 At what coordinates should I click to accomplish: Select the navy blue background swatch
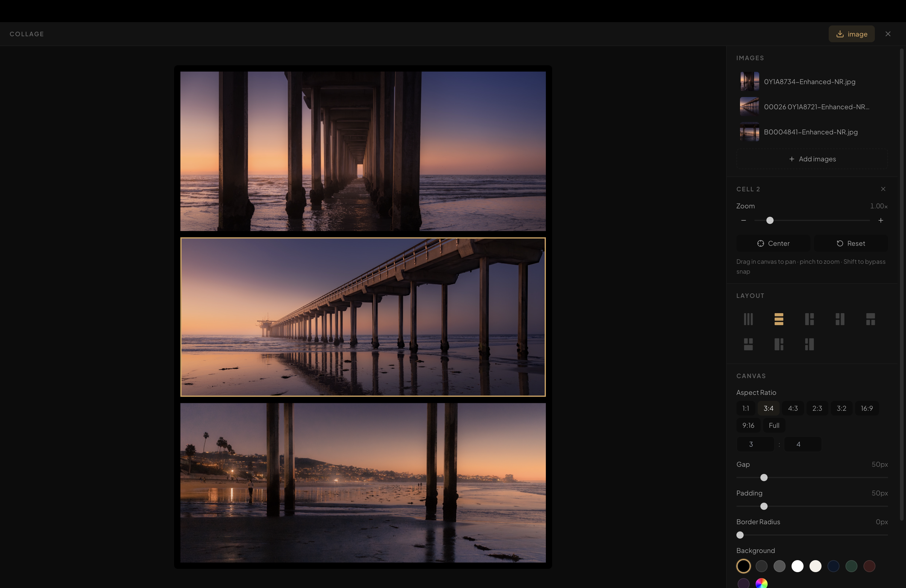pyautogui.click(x=833, y=566)
